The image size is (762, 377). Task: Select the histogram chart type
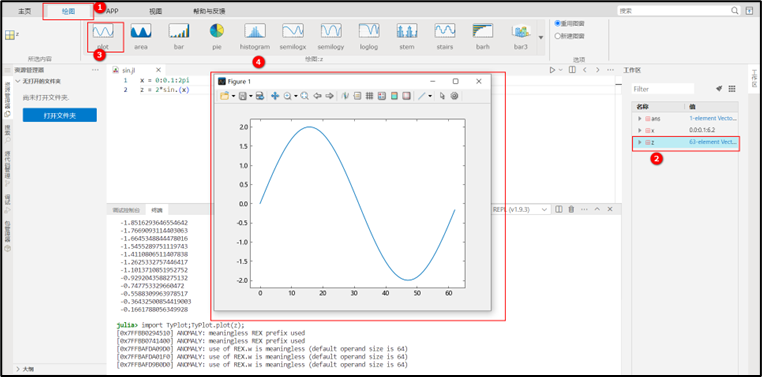click(255, 36)
